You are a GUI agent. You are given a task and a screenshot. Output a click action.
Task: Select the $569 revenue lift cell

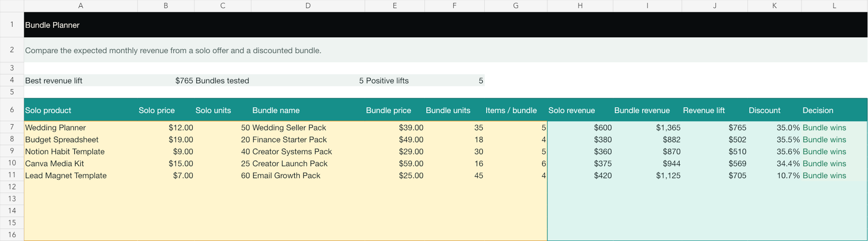pyautogui.click(x=714, y=163)
